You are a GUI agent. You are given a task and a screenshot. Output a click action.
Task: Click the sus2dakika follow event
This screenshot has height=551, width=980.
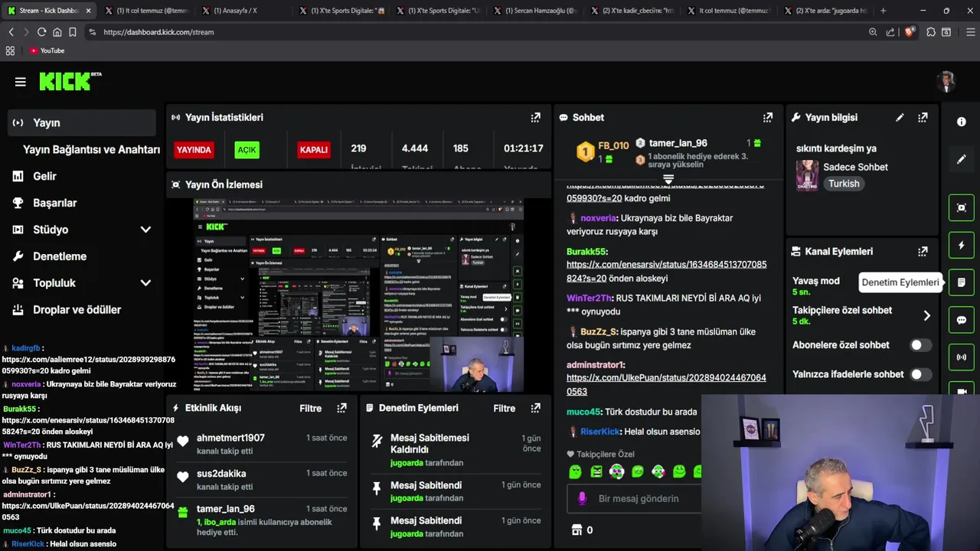pyautogui.click(x=262, y=479)
